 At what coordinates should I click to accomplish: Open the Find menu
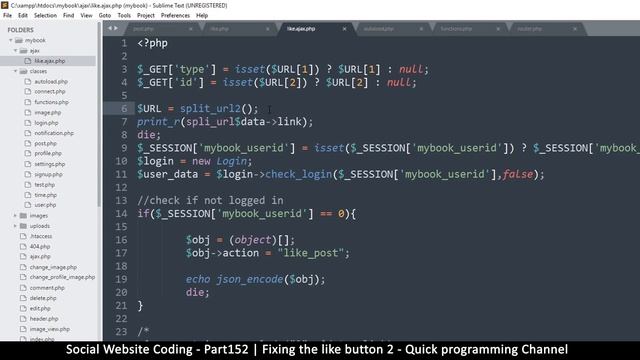click(69, 16)
